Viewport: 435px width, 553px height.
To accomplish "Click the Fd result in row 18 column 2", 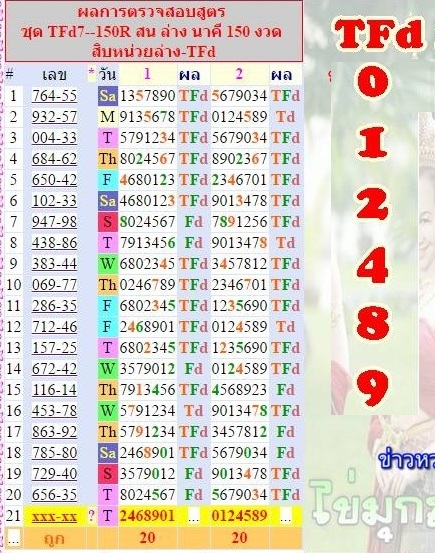I will 285,452.
